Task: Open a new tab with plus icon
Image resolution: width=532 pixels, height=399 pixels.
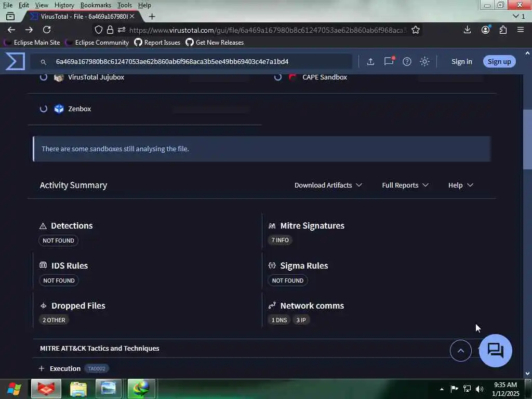Action: 152,16
